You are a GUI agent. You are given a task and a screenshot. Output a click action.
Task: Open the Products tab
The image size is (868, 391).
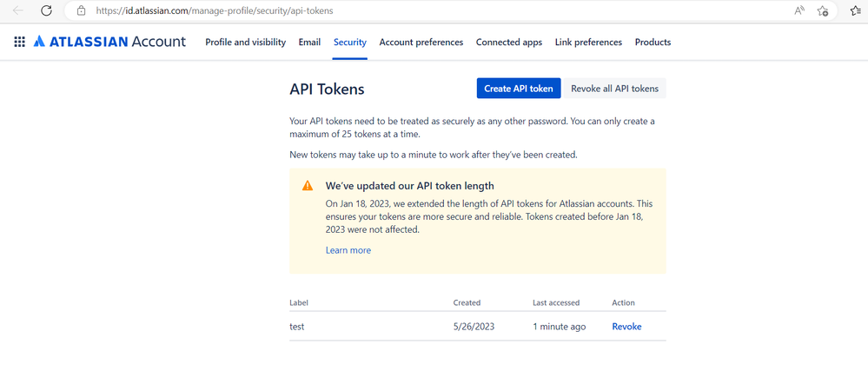(653, 42)
